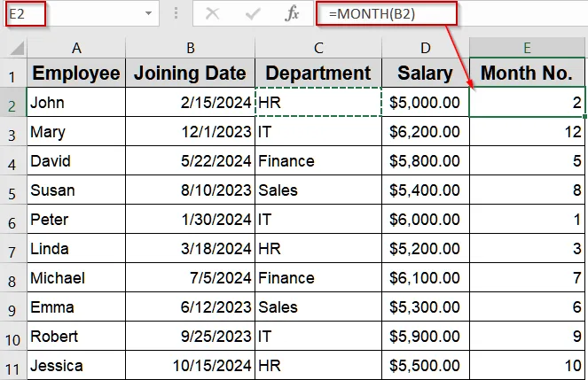Select the cell containing Michael
This screenshot has width=588, height=380.
pyautogui.click(x=76, y=277)
